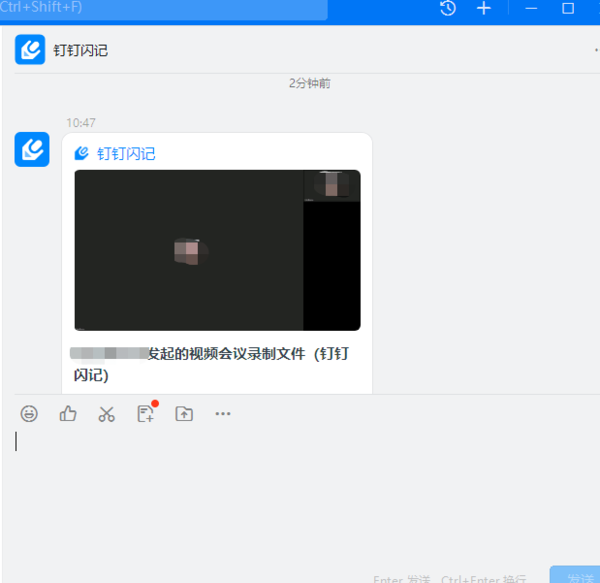Open the emoji picker in the toolbar
600x583 pixels.
(x=29, y=414)
